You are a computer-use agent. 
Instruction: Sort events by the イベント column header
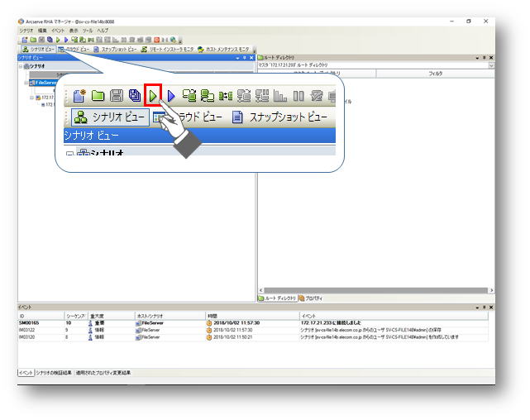pyautogui.click(x=394, y=316)
